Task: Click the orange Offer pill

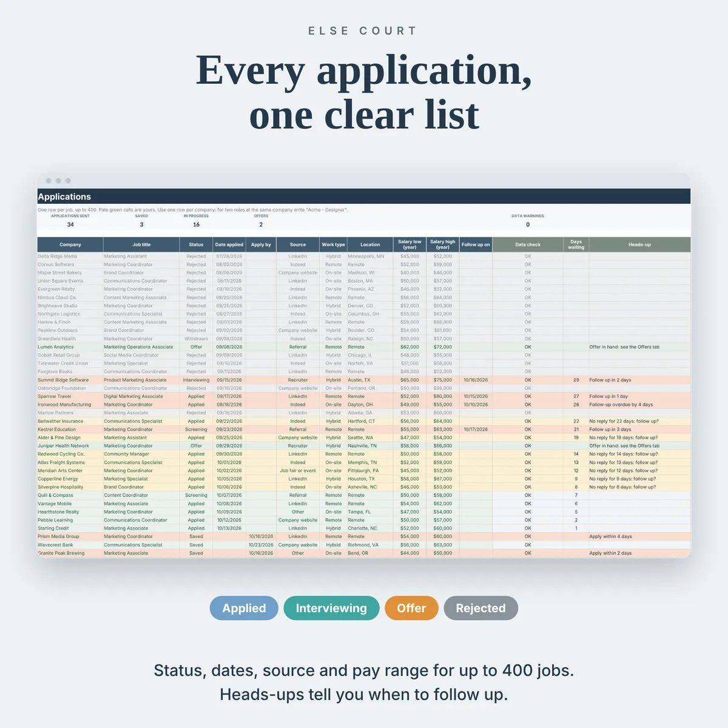Action: 411,608
